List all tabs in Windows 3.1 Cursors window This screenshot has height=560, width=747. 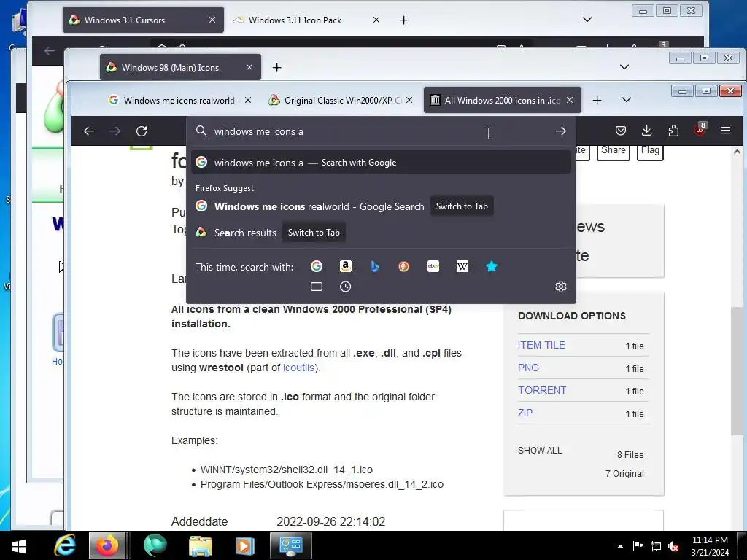587,20
